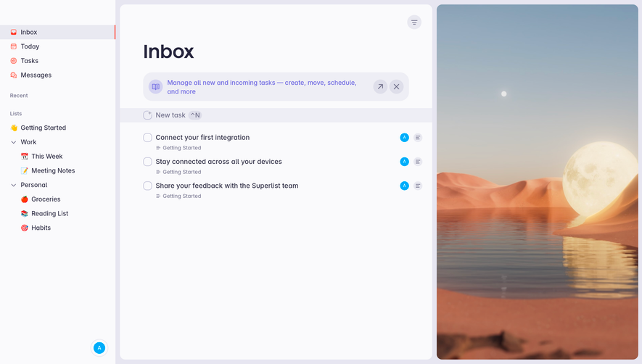Select the Work folder
The width and height of the screenshot is (642, 364).
pyautogui.click(x=29, y=142)
